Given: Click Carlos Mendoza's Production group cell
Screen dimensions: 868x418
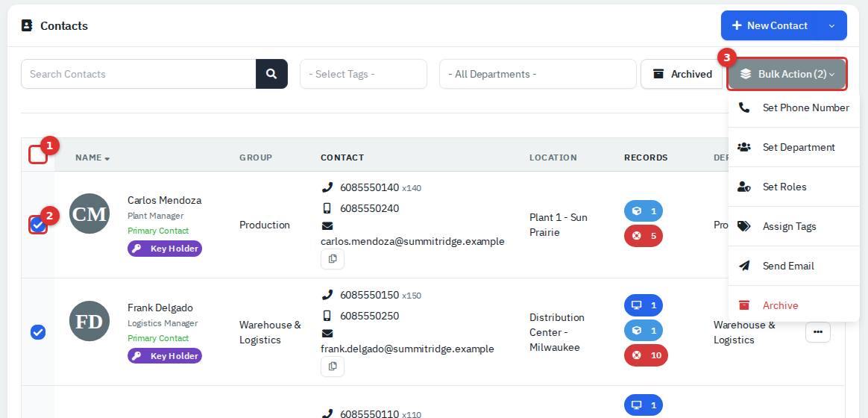Looking at the screenshot, I should click(x=265, y=225).
